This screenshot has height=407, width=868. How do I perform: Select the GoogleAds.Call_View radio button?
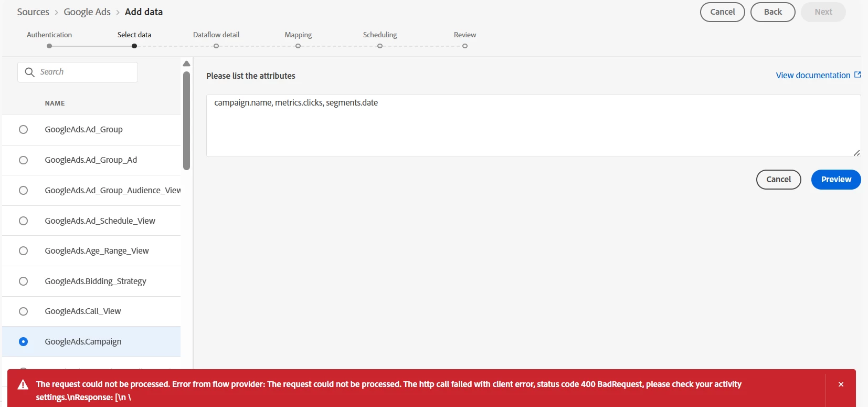pos(23,311)
